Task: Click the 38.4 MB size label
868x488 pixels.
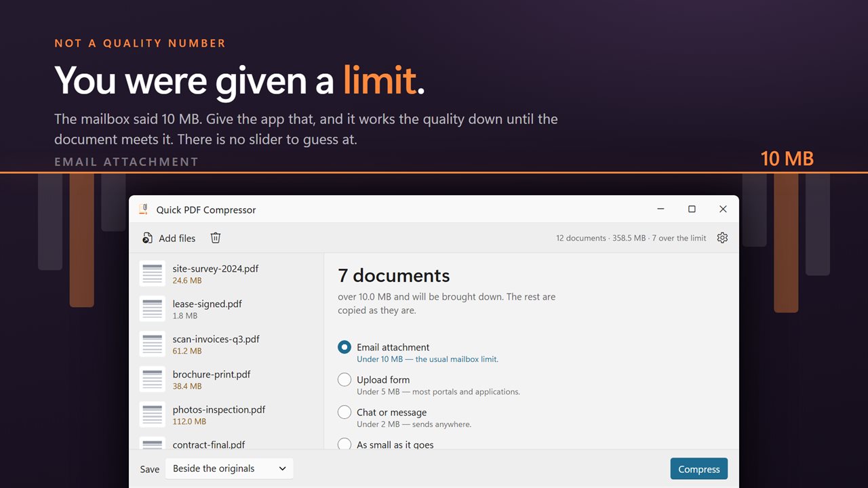Action: coord(187,386)
